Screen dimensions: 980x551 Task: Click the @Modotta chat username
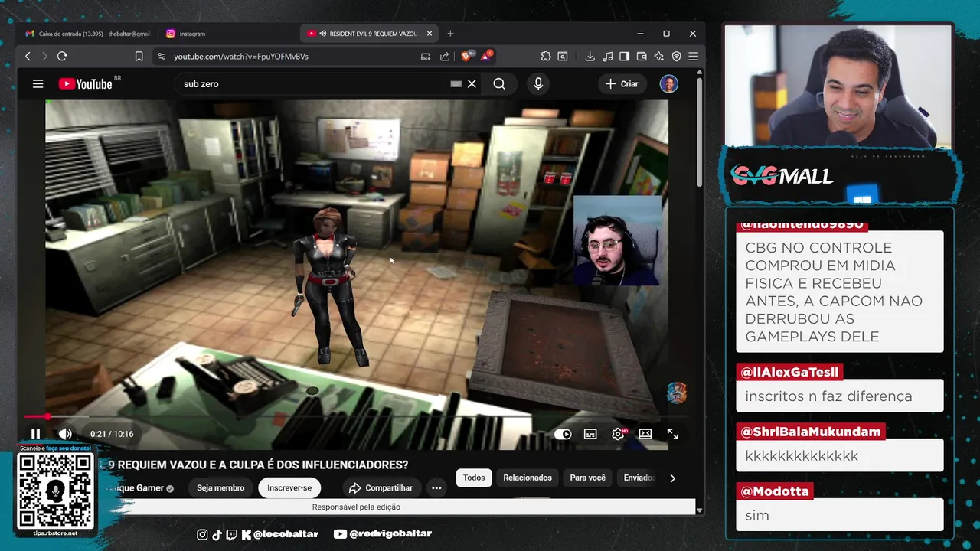[773, 491]
